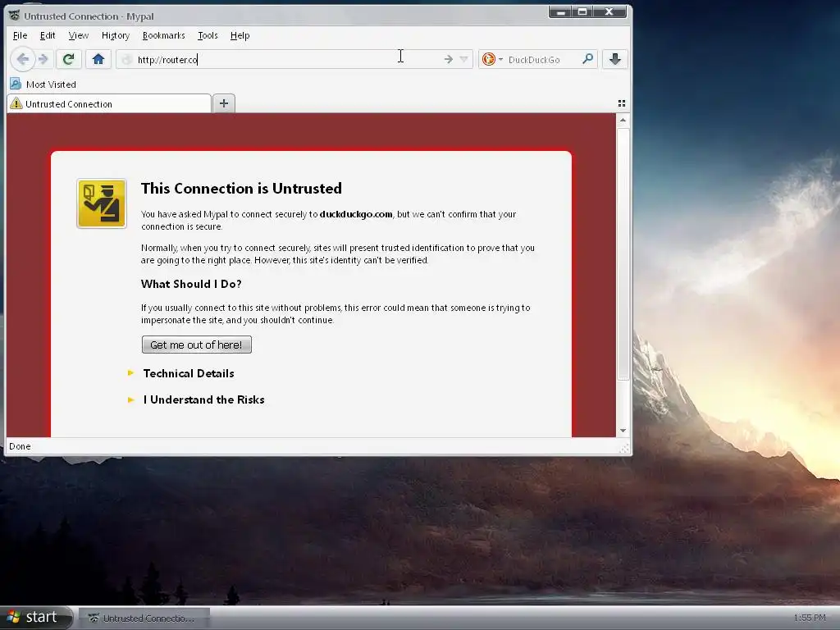Open the Downloads arrow button

[x=615, y=59]
